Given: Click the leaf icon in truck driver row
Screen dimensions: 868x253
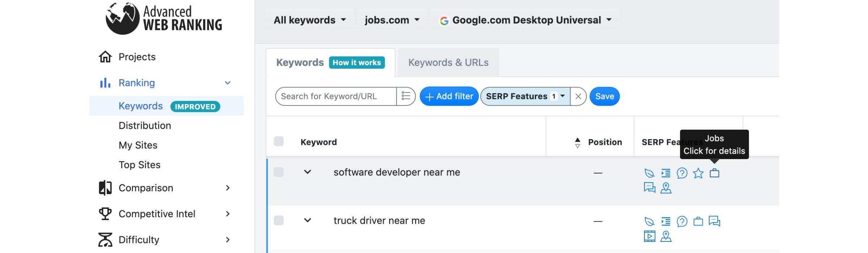Looking at the screenshot, I should (650, 221).
